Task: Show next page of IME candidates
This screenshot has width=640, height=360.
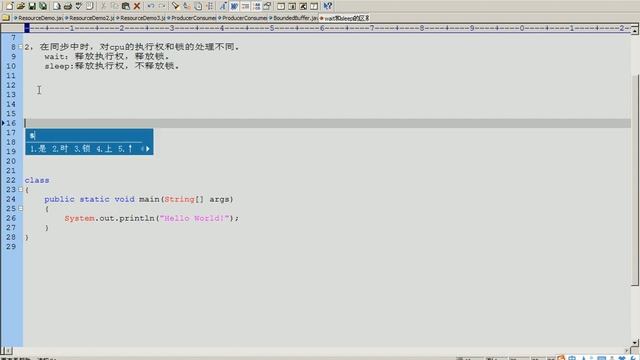Action: tap(148, 149)
